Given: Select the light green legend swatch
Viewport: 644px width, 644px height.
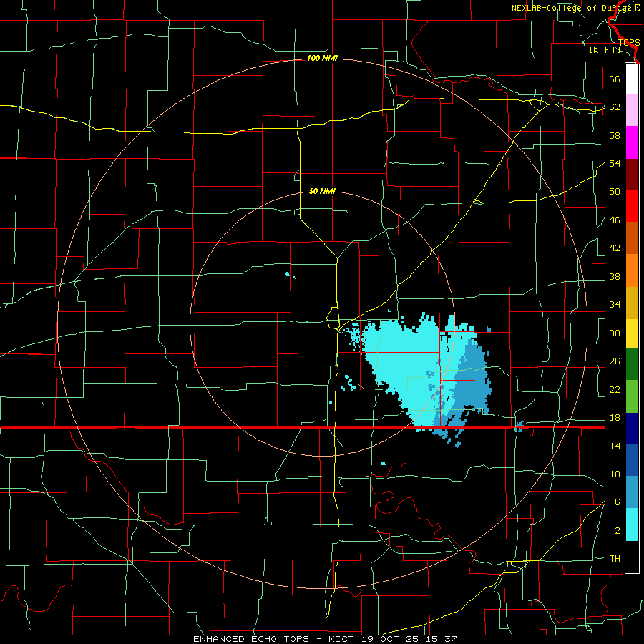Looking at the screenshot, I should click(632, 396).
